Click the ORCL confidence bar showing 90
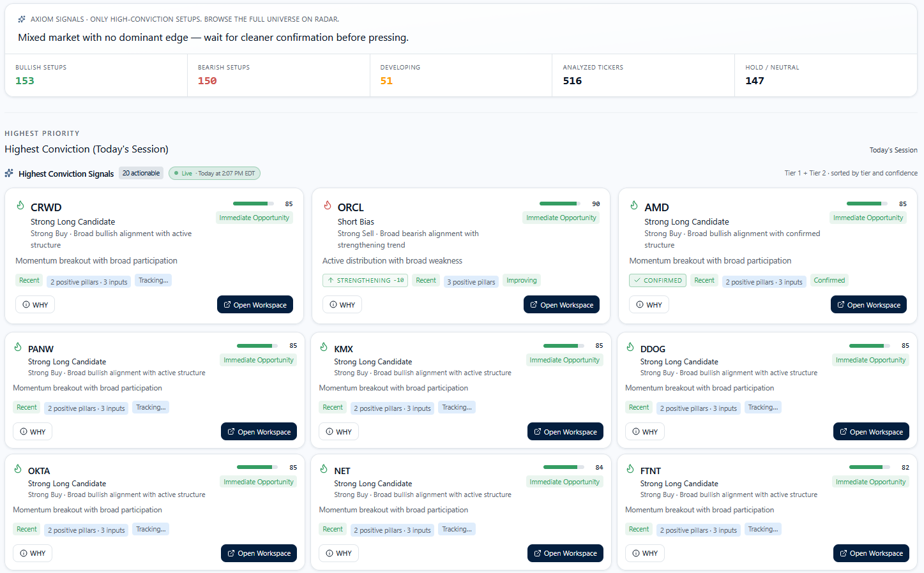 click(x=560, y=204)
